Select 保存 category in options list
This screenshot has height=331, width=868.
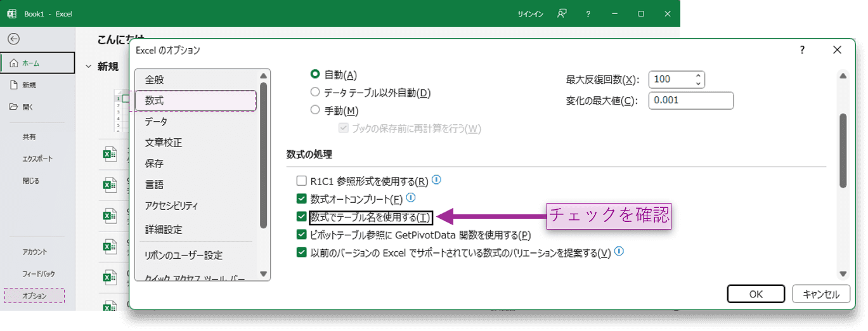click(x=195, y=164)
